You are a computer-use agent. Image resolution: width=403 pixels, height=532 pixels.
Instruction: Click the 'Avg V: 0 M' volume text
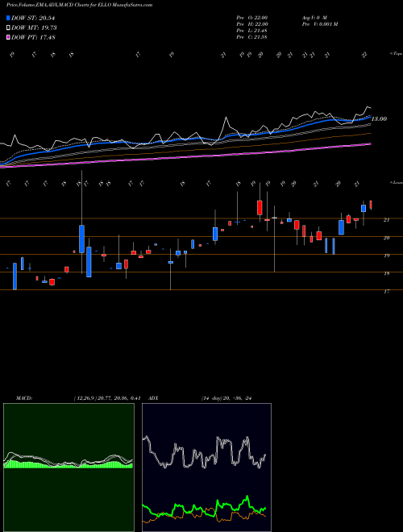314,18
